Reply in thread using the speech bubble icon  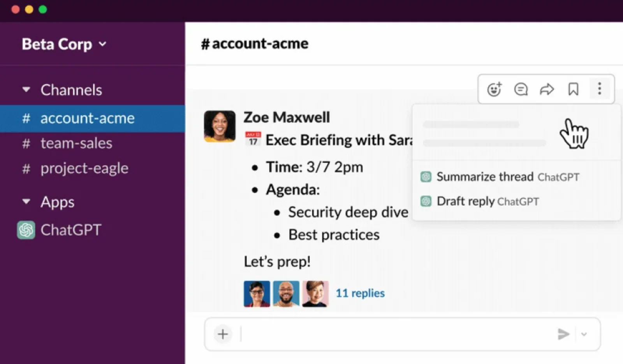click(x=521, y=89)
